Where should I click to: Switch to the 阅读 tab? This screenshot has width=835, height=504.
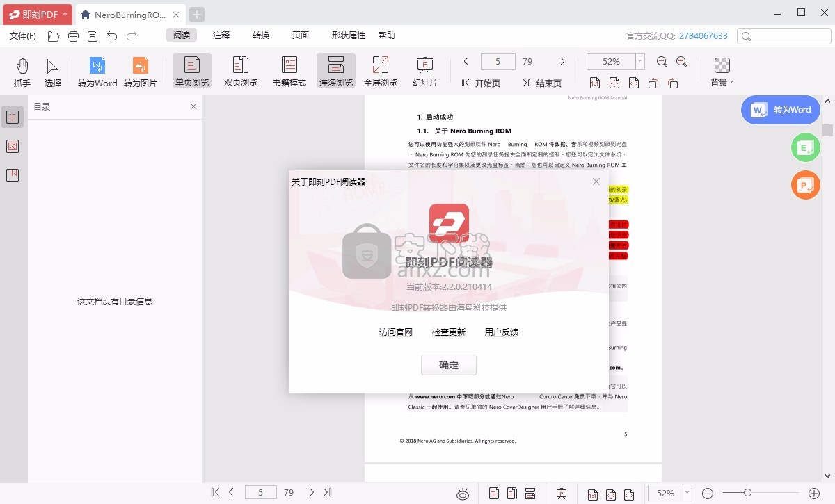(x=182, y=35)
